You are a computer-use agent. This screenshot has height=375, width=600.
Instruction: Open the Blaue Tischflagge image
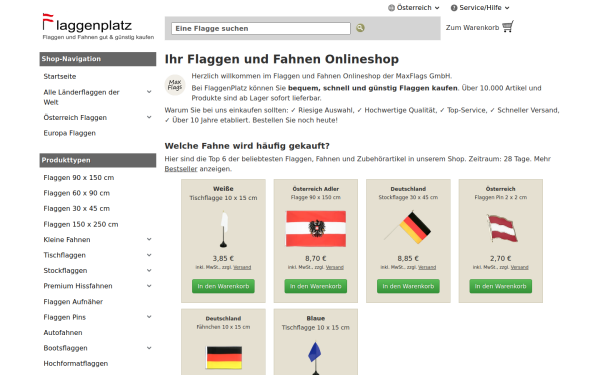(x=315, y=358)
